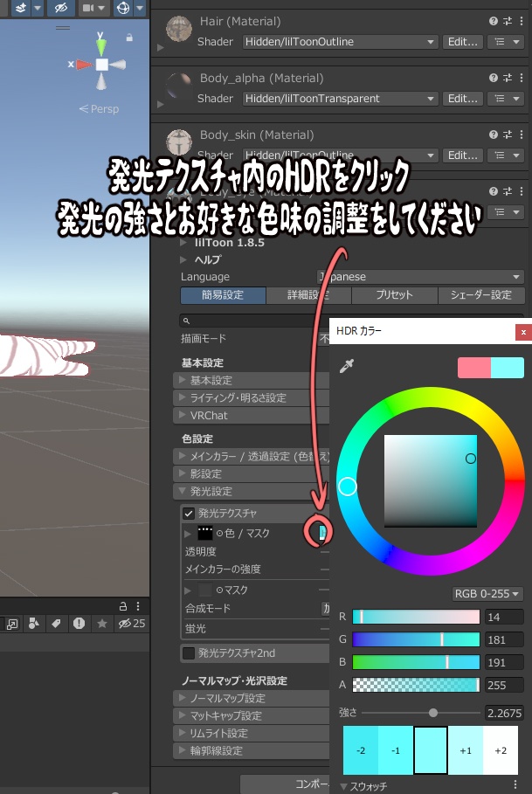Switch to the シェーダー設定 tab

point(480,294)
